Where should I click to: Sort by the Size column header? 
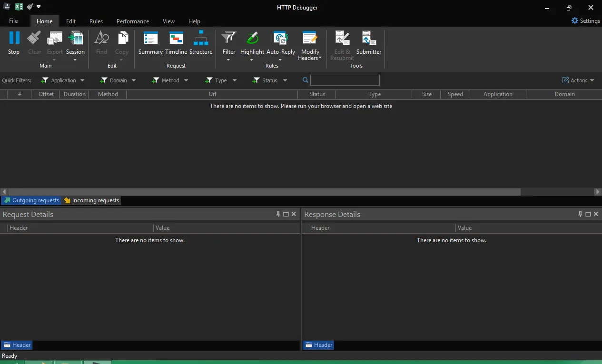coord(426,94)
